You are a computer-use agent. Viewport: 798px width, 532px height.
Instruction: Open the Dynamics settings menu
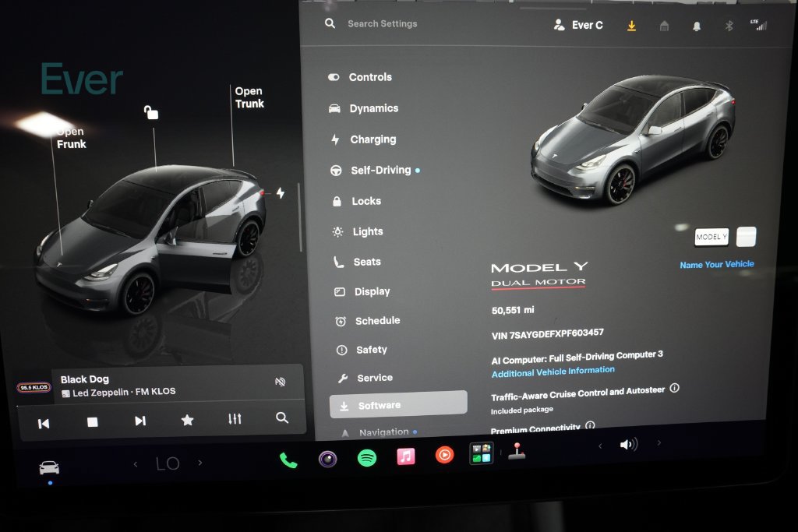point(364,108)
